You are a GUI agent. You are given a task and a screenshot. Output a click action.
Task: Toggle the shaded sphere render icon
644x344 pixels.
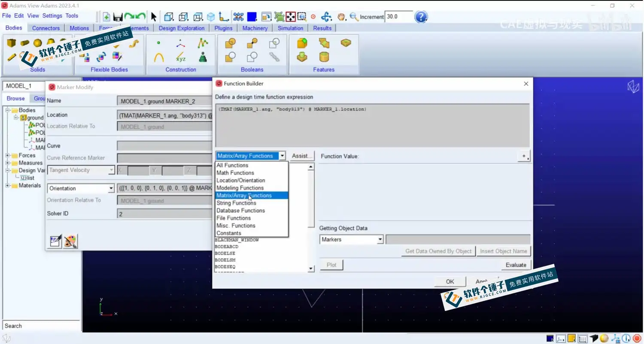click(604, 339)
